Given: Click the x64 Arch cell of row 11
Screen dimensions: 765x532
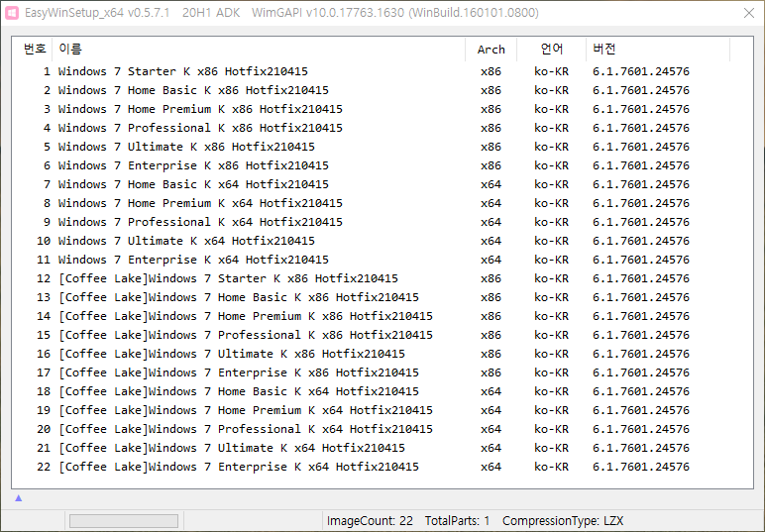Looking at the screenshot, I should pyautogui.click(x=491, y=260).
